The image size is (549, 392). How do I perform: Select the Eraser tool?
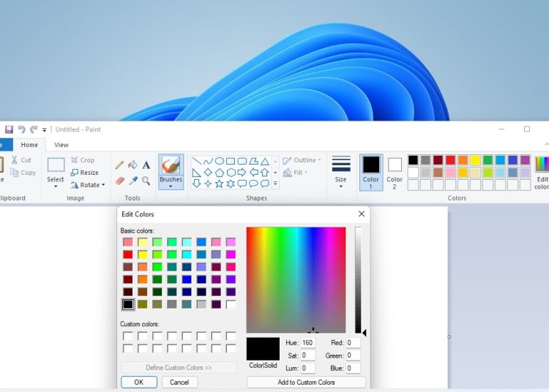(x=119, y=181)
